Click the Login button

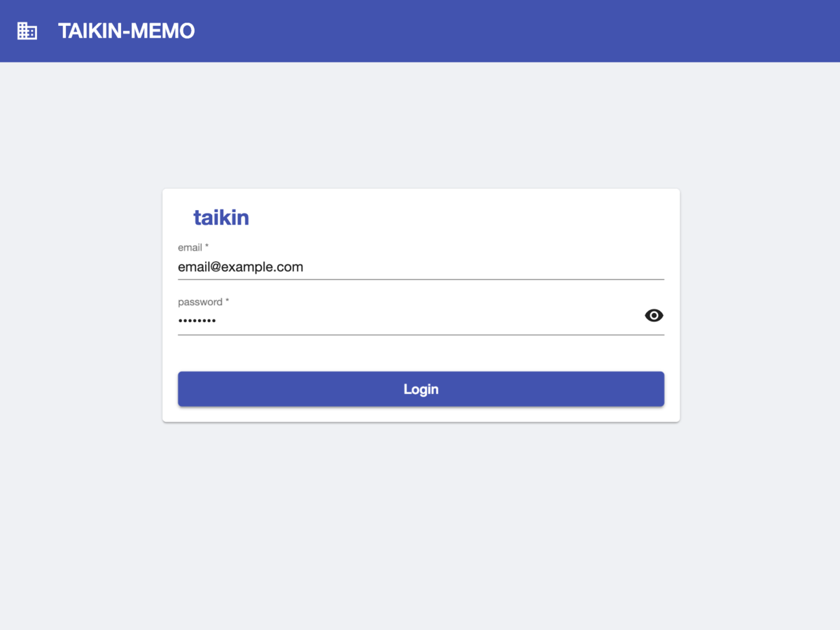[x=421, y=389]
